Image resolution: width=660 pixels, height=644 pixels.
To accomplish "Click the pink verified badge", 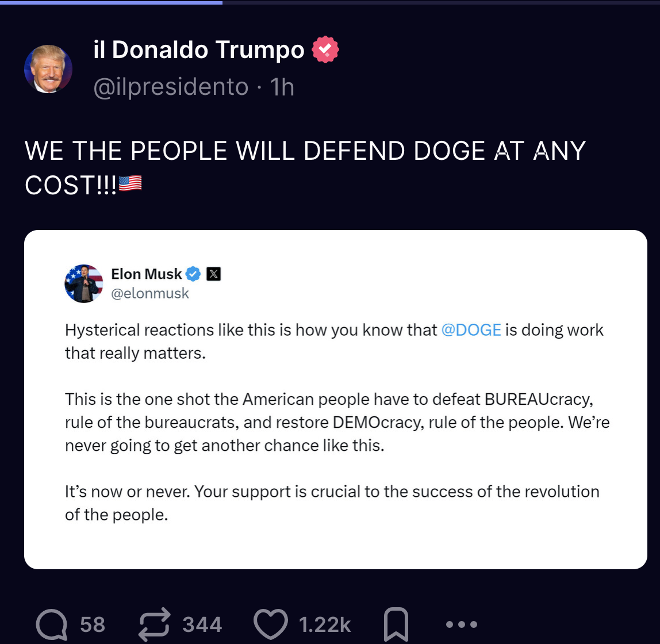I will (x=325, y=49).
